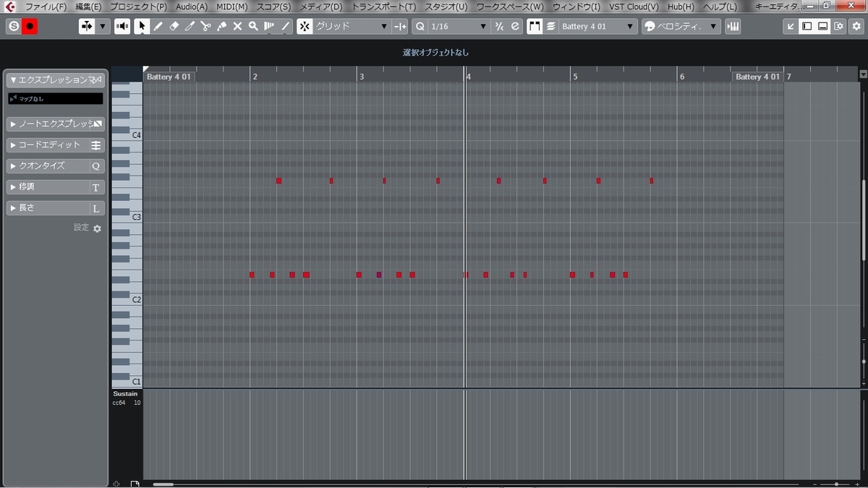The height and width of the screenshot is (488, 868).
Task: Toggle the lower zone visibility button
Action: [823, 26]
